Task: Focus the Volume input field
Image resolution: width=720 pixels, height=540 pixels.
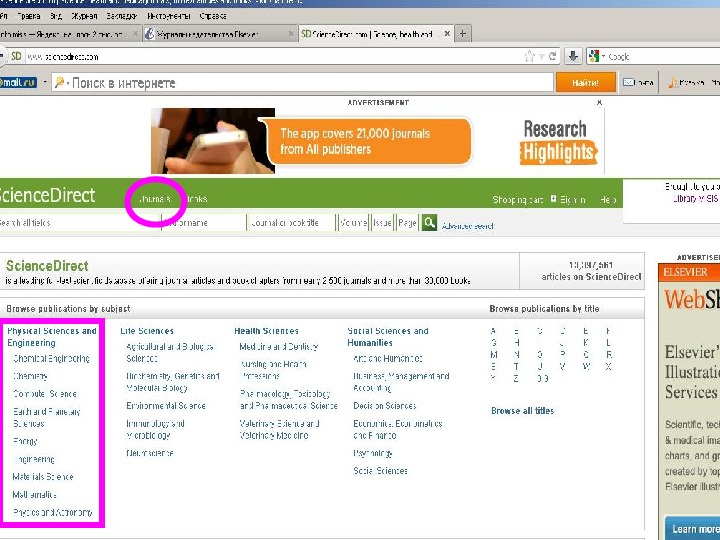Action: pos(354,223)
